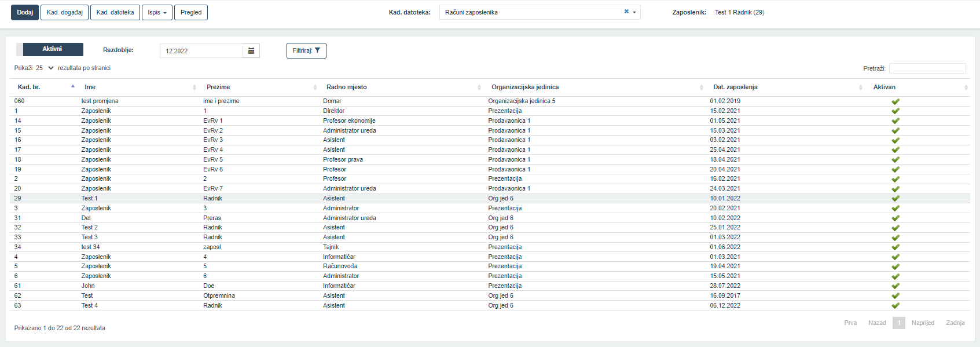Click the checkmark in Tajnik row
Image resolution: width=980 pixels, height=347 pixels.
click(895, 247)
